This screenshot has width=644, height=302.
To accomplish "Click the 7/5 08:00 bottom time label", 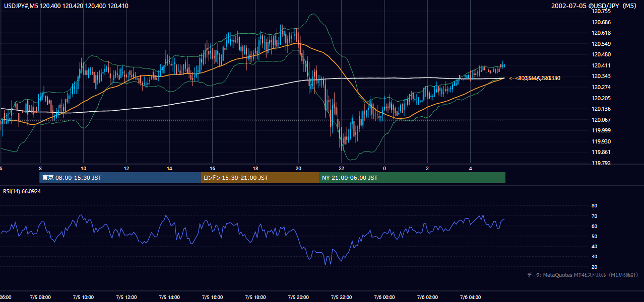I will pos(40,297).
